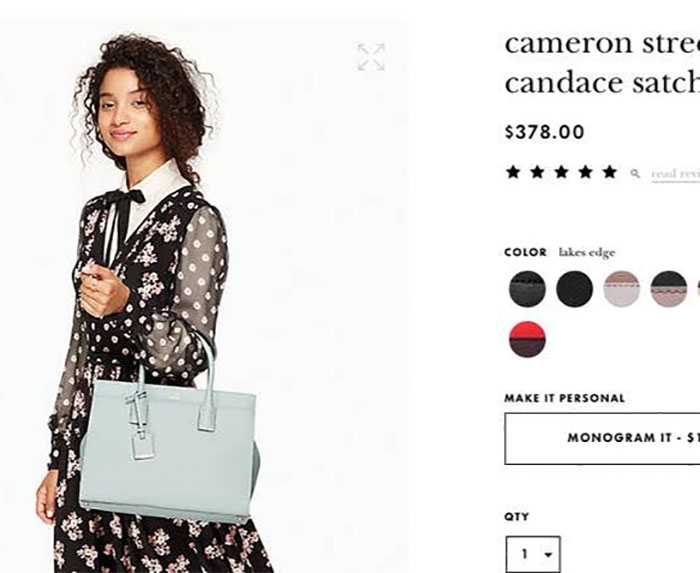This screenshot has height=573, width=700.
Task: Click the magnifier icon beside reviews
Action: (635, 173)
